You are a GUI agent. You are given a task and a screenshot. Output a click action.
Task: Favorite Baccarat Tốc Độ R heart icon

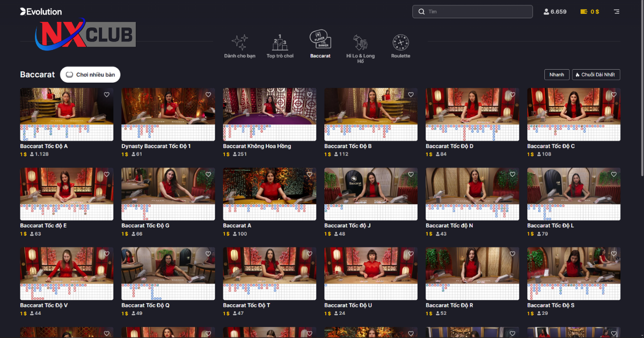coord(513,254)
